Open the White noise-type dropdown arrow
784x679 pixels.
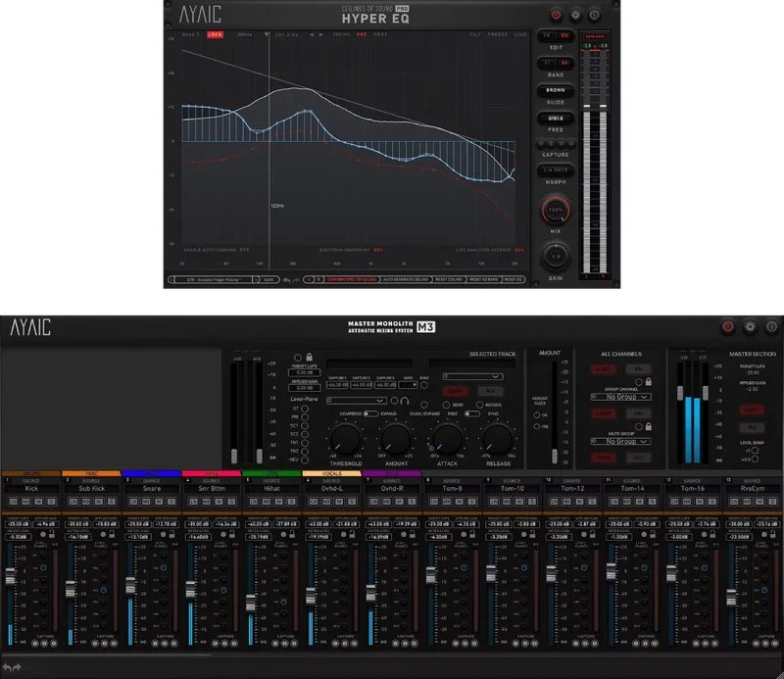pyautogui.click(x=267, y=34)
